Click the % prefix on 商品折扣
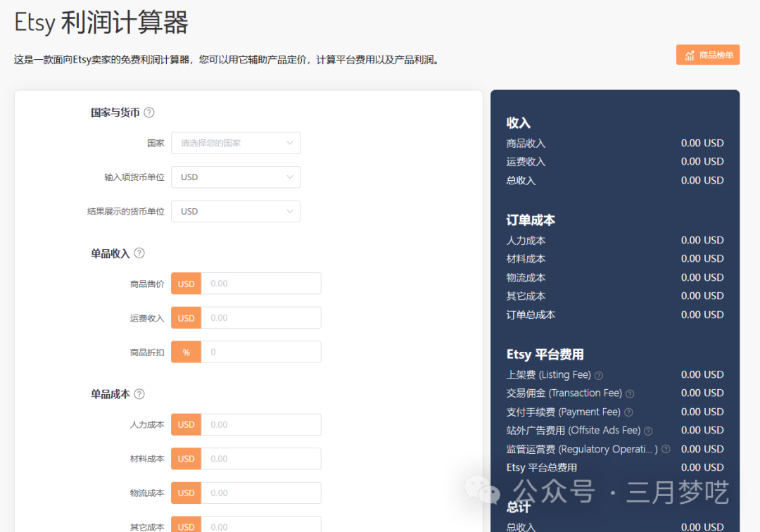The width and height of the screenshot is (760, 532). [186, 352]
